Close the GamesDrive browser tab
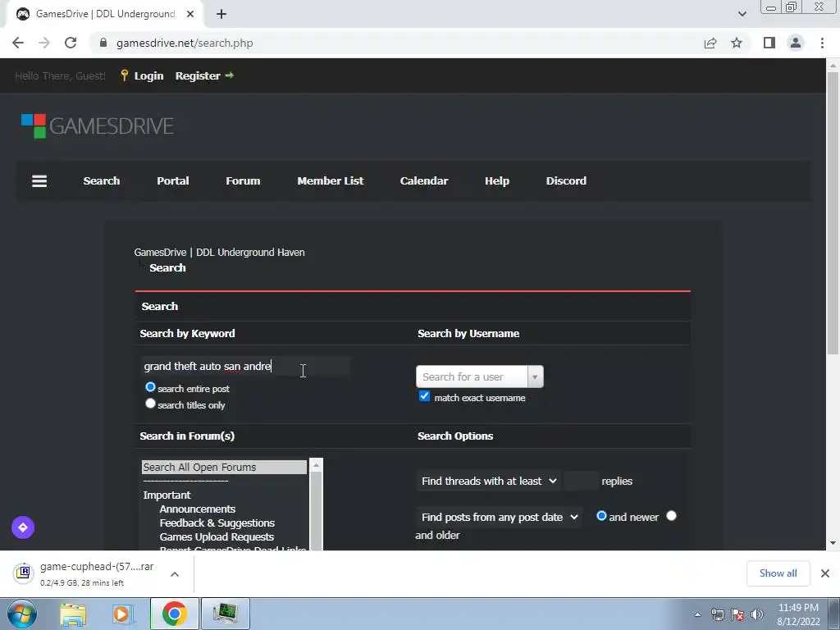 click(190, 14)
